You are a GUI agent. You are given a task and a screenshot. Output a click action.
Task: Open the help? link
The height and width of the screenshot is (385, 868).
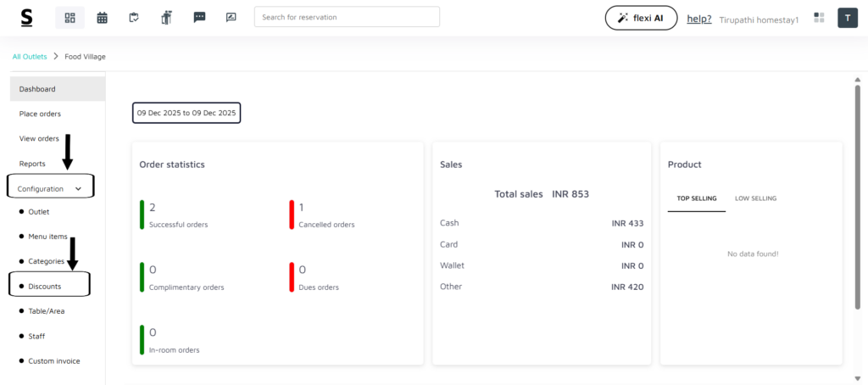pyautogui.click(x=698, y=19)
